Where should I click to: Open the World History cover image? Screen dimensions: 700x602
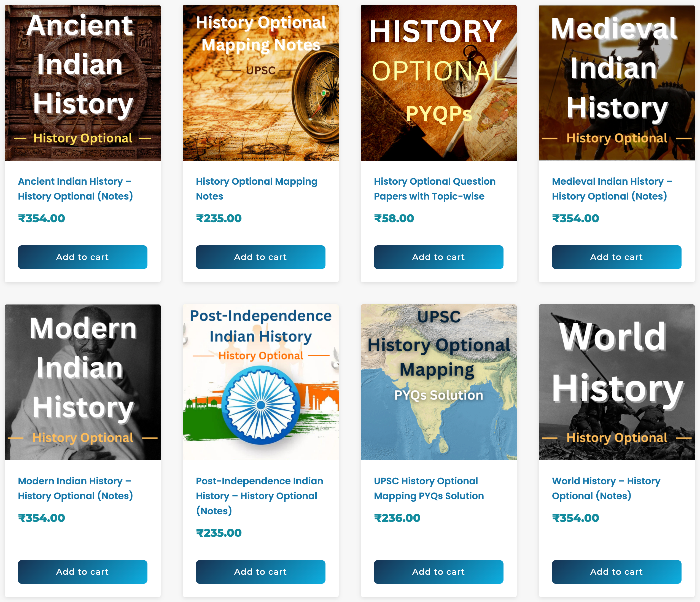click(616, 382)
